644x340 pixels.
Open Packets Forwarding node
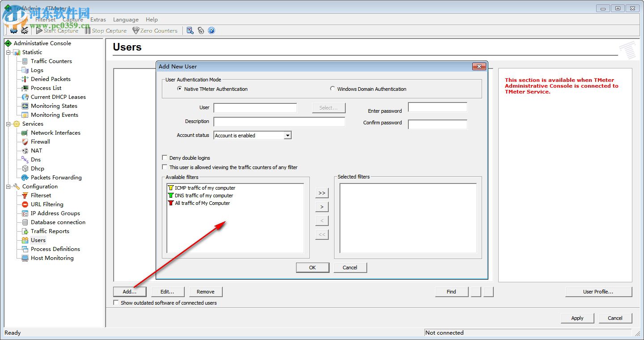tap(56, 177)
